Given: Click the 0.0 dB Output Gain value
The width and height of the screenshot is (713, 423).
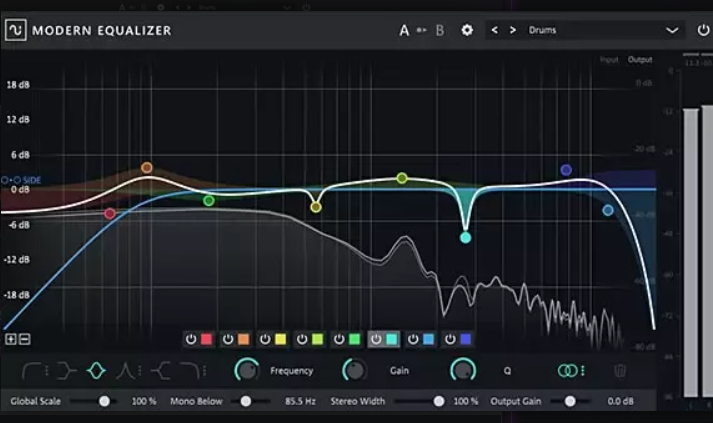Looking at the screenshot, I should [620, 401].
